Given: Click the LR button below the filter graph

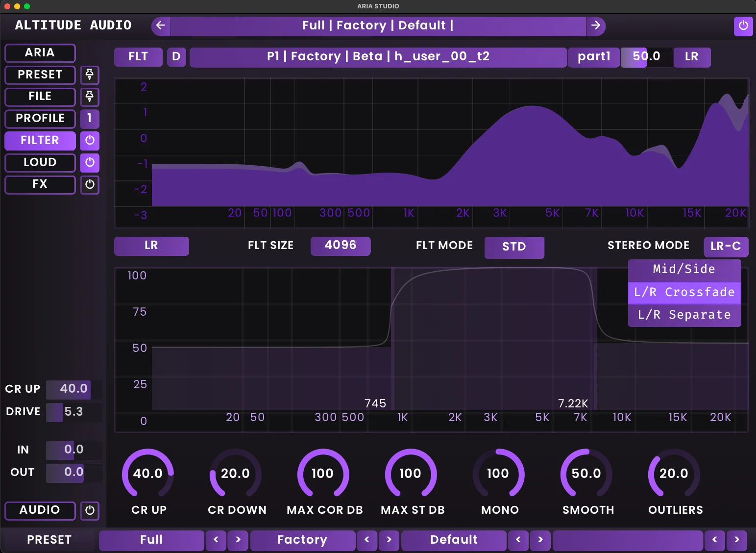Looking at the screenshot, I should [151, 246].
